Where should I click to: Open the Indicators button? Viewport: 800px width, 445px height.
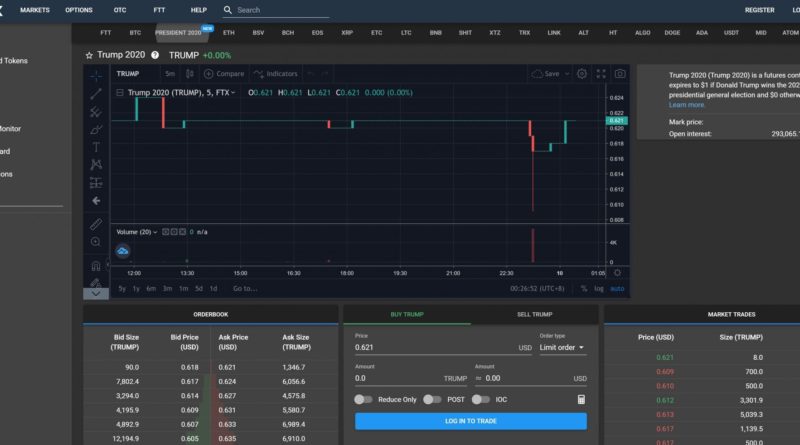[276, 74]
